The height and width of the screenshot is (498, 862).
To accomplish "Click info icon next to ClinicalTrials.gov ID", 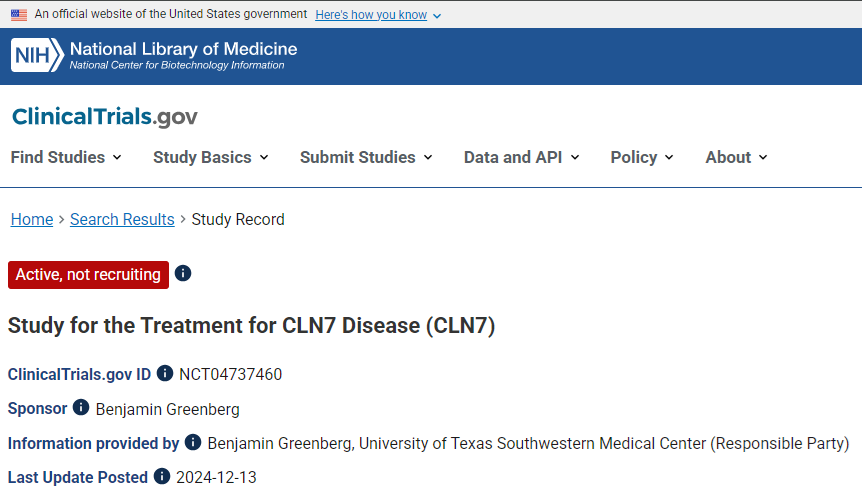I will 165,373.
